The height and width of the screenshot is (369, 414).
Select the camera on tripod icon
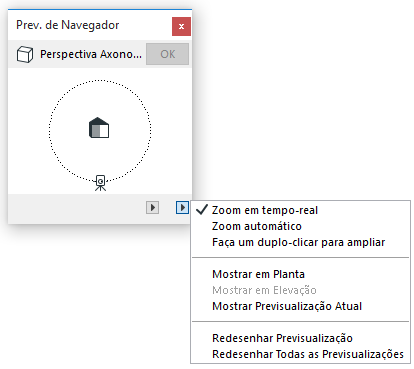point(100,183)
